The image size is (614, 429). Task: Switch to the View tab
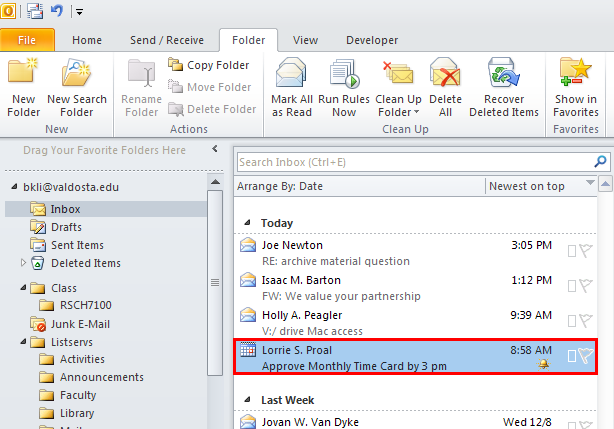click(x=305, y=40)
